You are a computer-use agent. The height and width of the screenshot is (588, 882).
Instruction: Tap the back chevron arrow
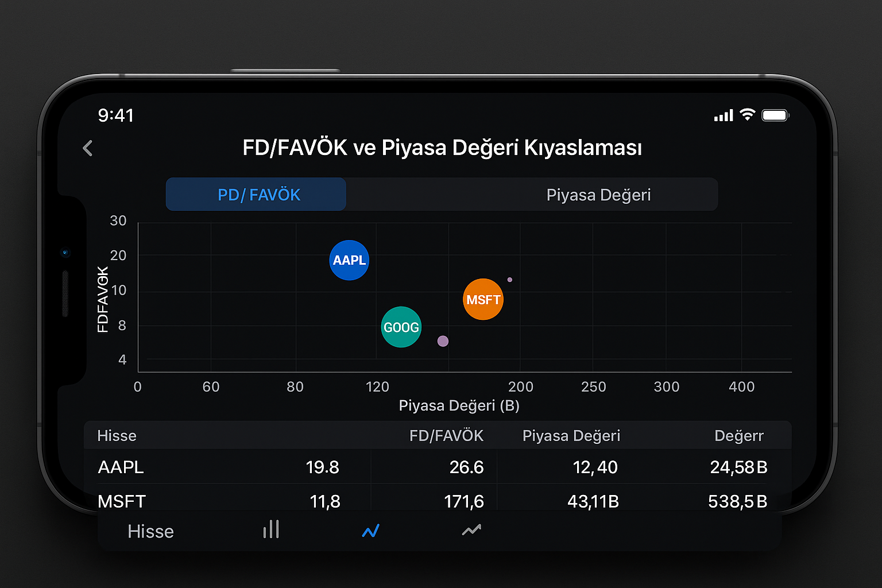point(88,148)
